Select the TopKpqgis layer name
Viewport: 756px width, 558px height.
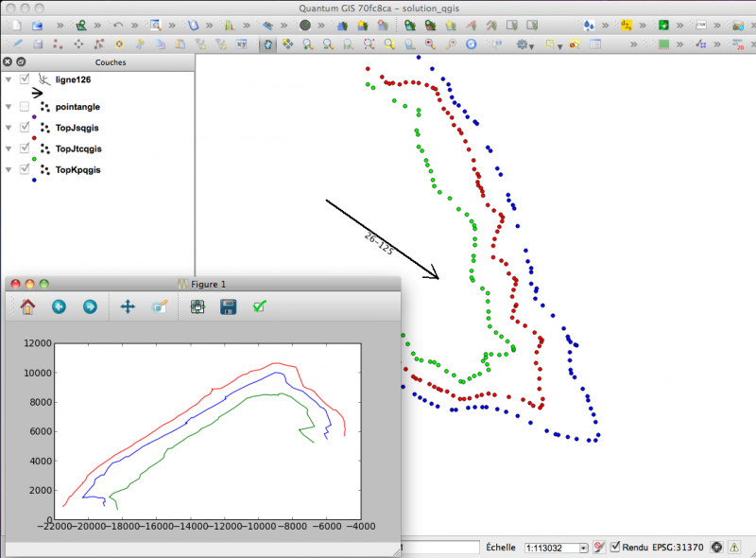click(78, 169)
